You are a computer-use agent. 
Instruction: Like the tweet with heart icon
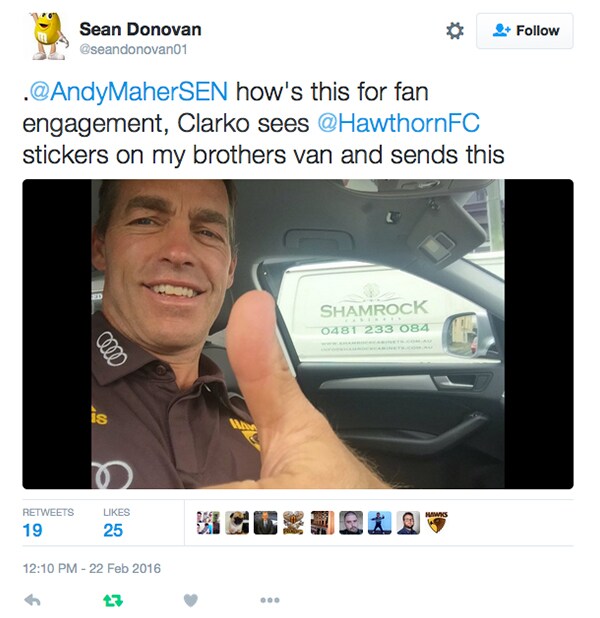(x=191, y=600)
